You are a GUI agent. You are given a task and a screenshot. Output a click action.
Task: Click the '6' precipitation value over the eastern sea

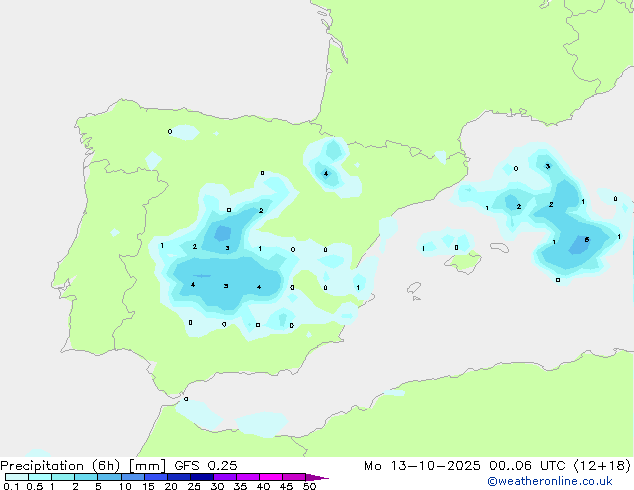tap(587, 240)
